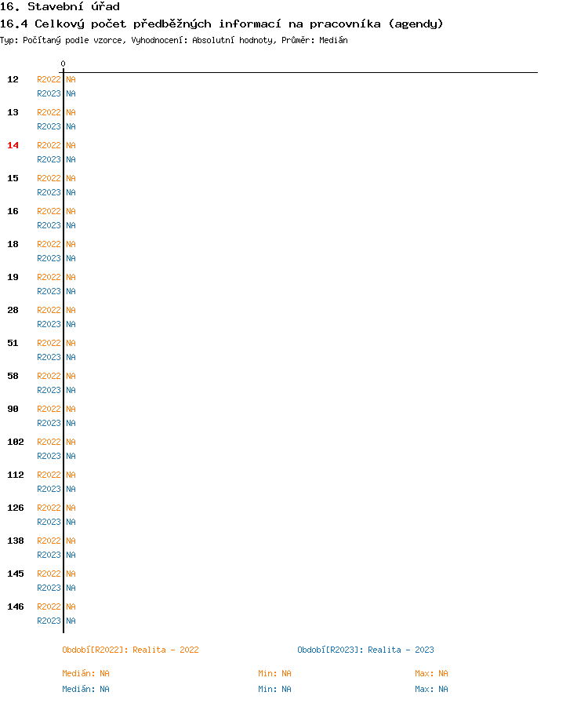Click the blue Max: NA statistic
Viewport: 588px width, 703px height.
(431, 689)
